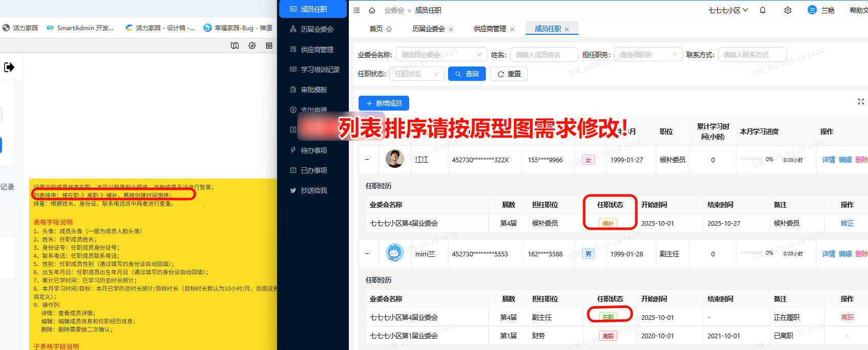The image size is (868, 350).
Task: Open settings via the top gear icon
Action: coord(788,10)
